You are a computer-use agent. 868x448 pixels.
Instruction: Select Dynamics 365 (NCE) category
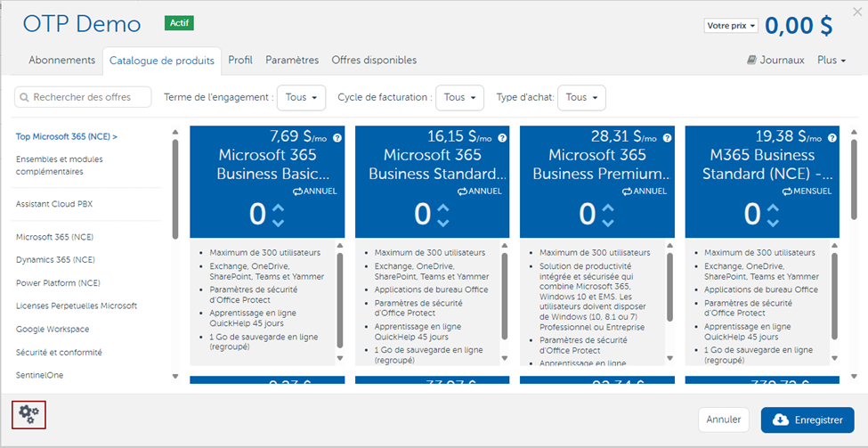(55, 260)
